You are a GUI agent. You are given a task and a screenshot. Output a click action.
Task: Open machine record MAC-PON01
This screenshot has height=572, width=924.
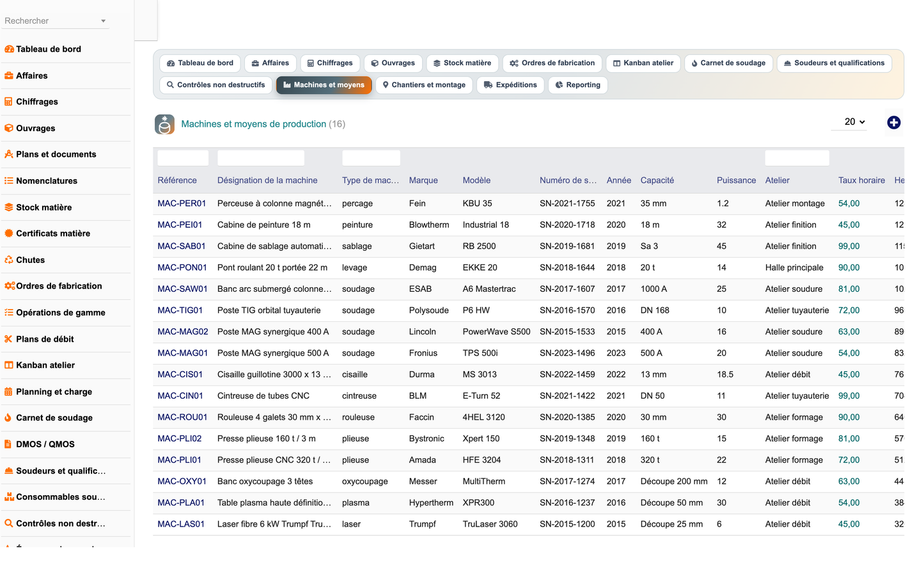click(182, 267)
